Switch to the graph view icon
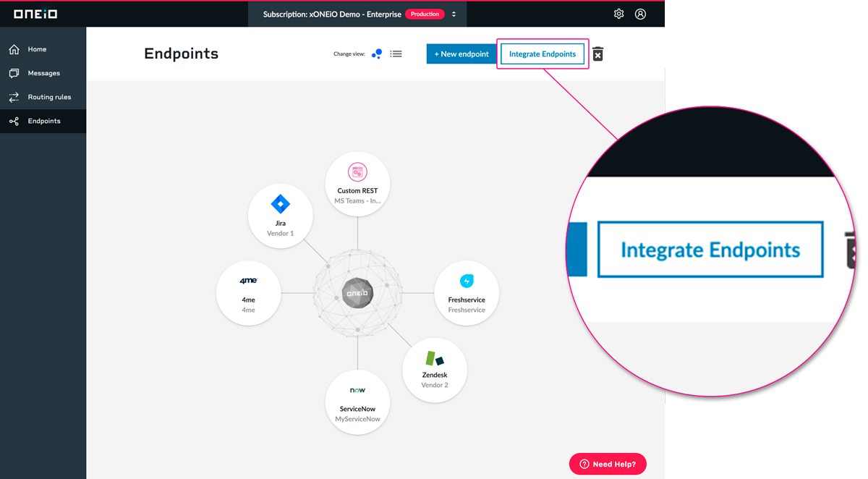The height and width of the screenshot is (479, 868). pos(377,54)
